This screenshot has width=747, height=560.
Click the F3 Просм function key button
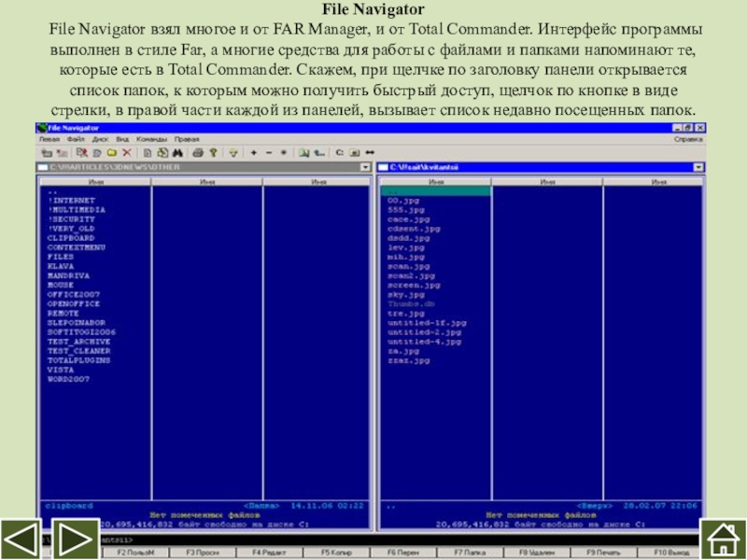tap(203, 553)
